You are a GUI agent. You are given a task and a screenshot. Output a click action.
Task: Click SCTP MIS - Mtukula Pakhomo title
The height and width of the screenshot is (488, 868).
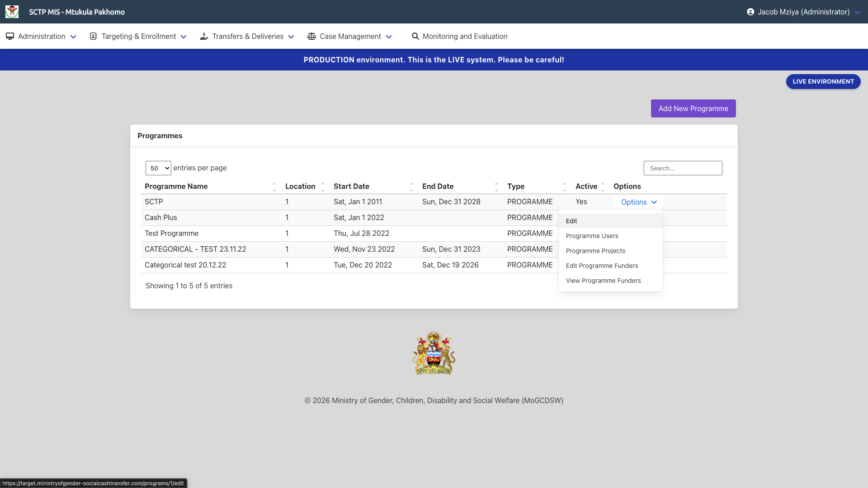point(77,12)
